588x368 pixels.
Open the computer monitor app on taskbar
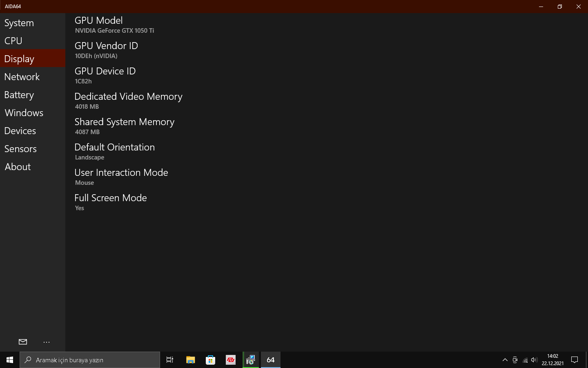point(251,360)
